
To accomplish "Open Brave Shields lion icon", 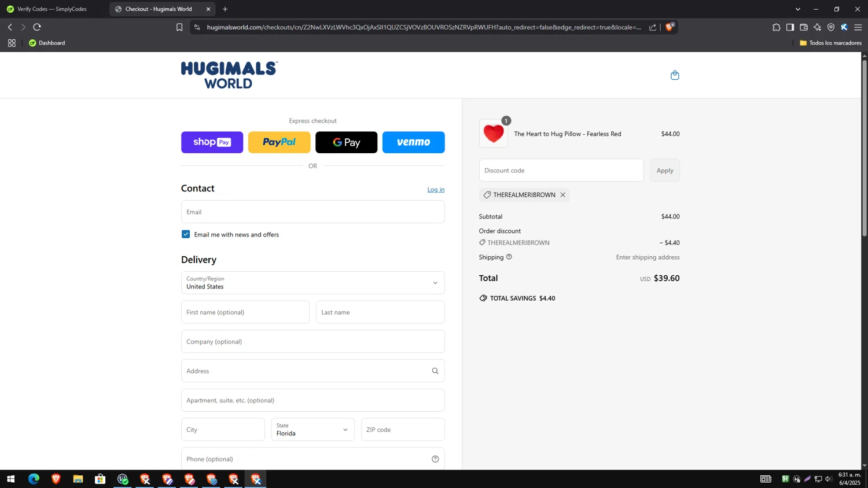I will [670, 27].
